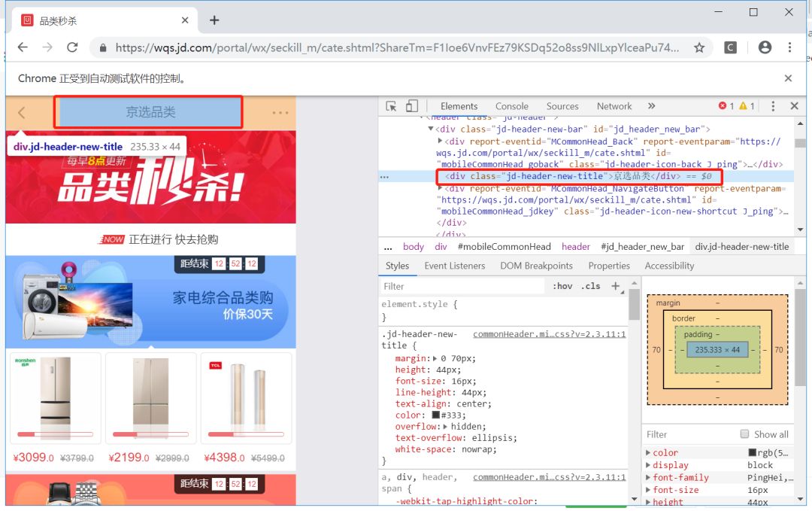Image resolution: width=812 pixels, height=511 pixels.
Task: Expand the MCommonHead_NavigateButton div node
Action: (440, 188)
